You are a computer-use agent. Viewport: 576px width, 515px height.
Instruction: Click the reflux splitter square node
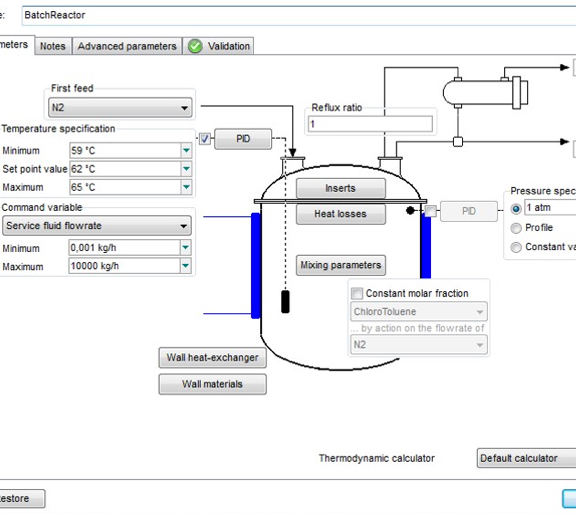[458, 141]
